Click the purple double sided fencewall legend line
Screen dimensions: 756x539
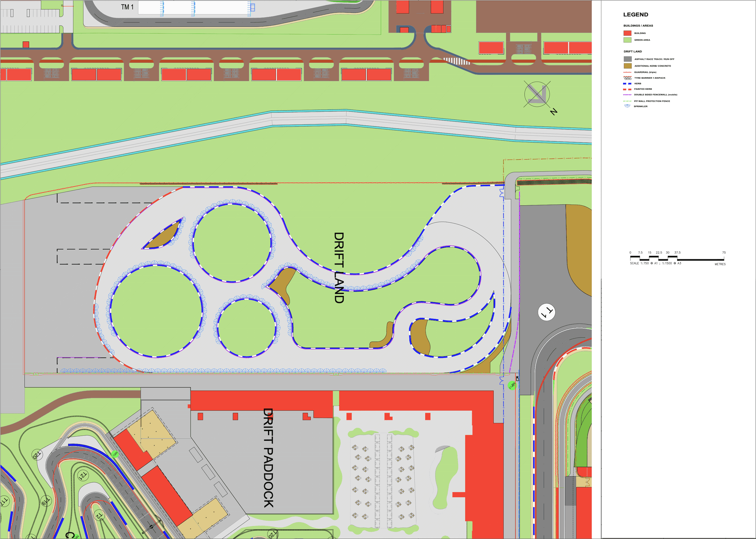click(x=628, y=95)
